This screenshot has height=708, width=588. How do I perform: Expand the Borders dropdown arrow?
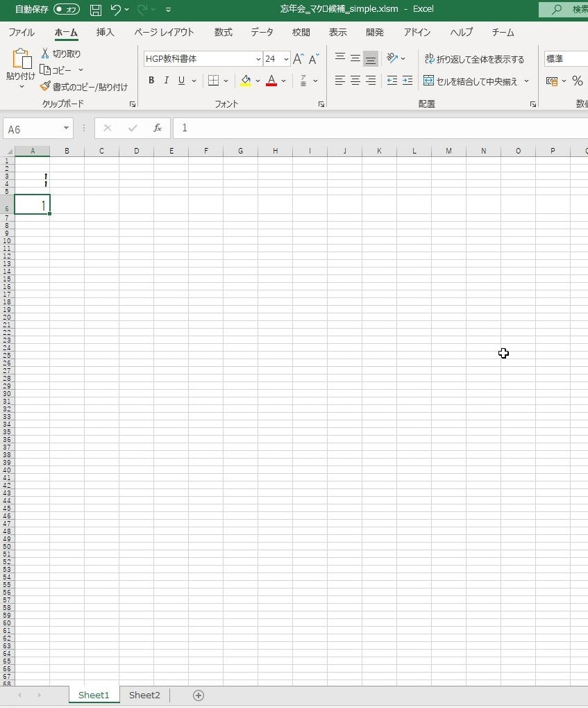coord(226,81)
